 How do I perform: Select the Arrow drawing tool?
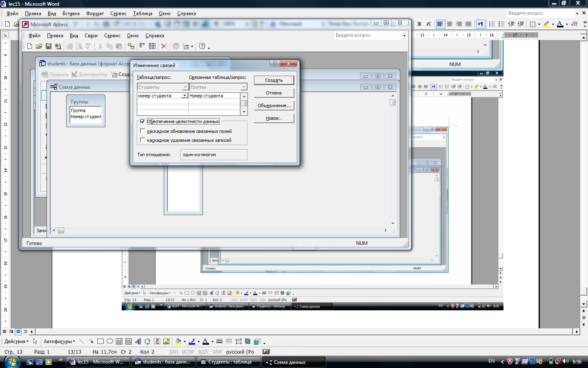coord(91,341)
